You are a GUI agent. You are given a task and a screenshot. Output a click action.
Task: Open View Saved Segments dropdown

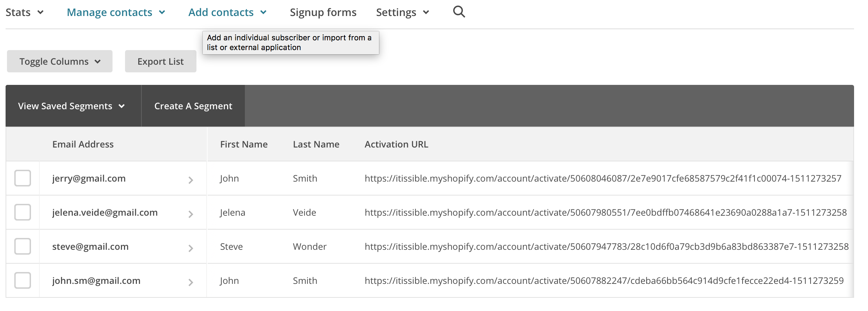tap(71, 106)
